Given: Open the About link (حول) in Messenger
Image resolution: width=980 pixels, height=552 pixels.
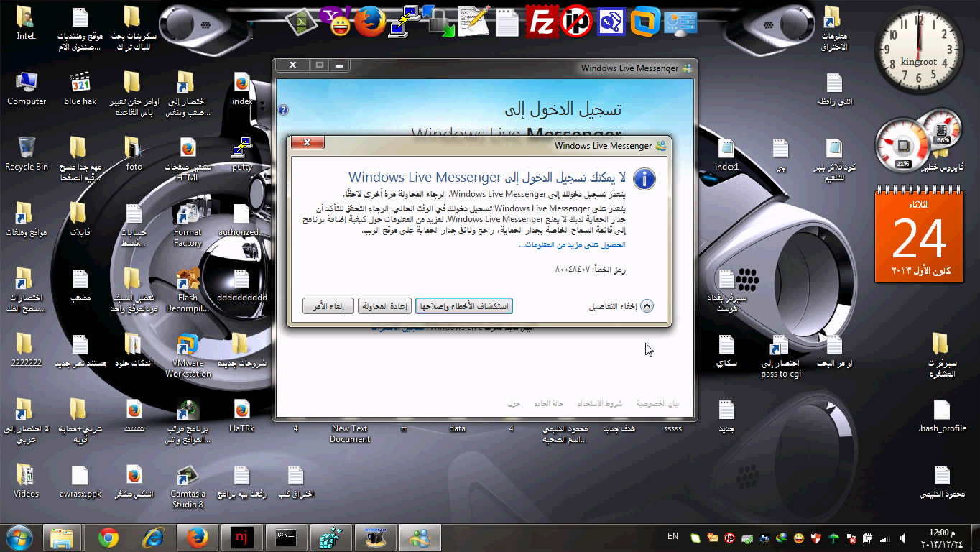Looking at the screenshot, I should coord(514,404).
